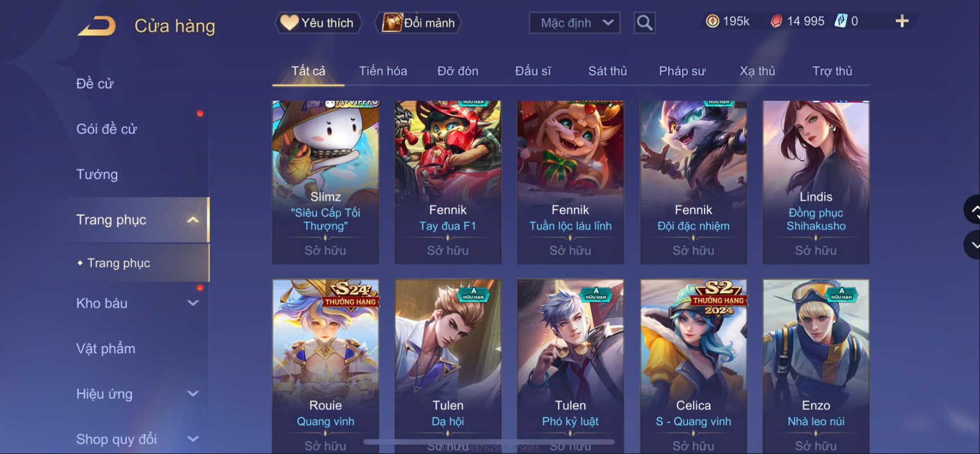This screenshot has height=454, width=980.
Task: Open the Vật phẩm sidebar item
Action: coord(105,348)
